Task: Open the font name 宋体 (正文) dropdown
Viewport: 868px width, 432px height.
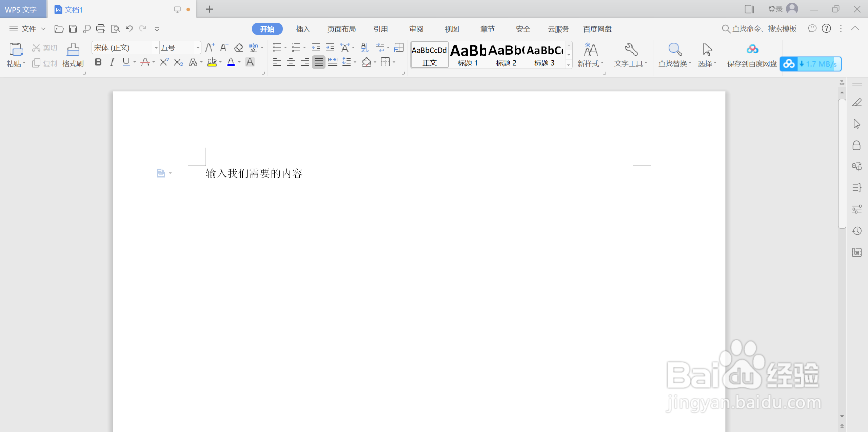Action: [156, 48]
